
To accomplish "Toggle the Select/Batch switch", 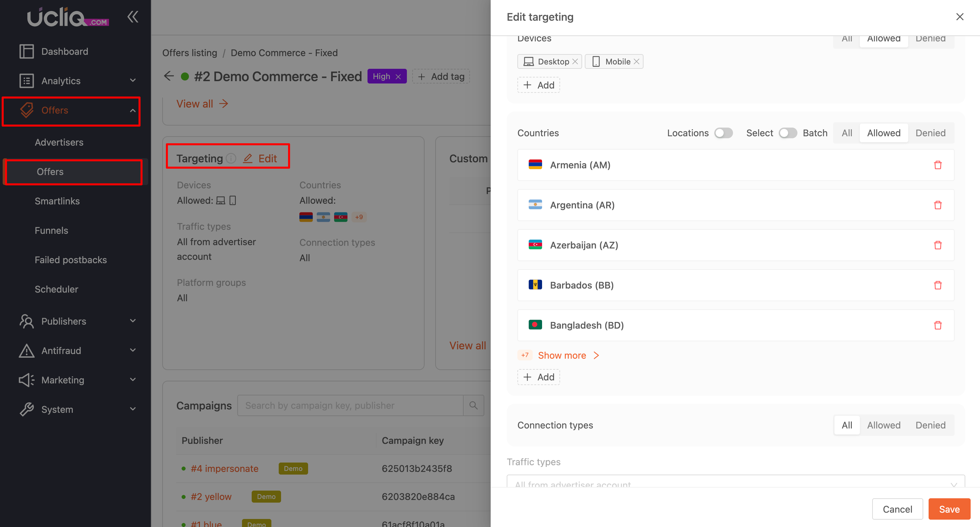I will 787,133.
